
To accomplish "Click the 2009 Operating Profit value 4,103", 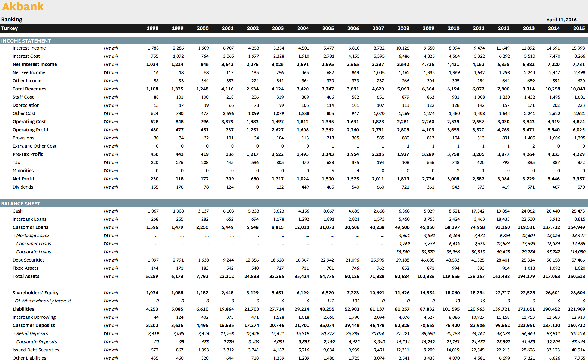I will tap(428, 130).
